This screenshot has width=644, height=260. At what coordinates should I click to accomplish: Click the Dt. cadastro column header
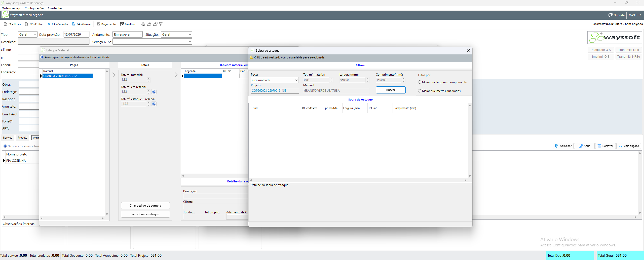pyautogui.click(x=310, y=108)
